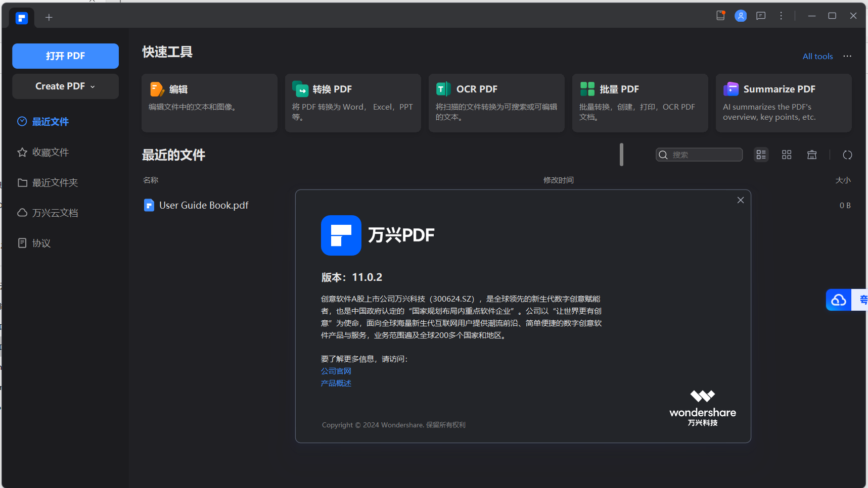This screenshot has width=868, height=488.
Task: Open a new tab with the plus icon
Action: tap(49, 18)
